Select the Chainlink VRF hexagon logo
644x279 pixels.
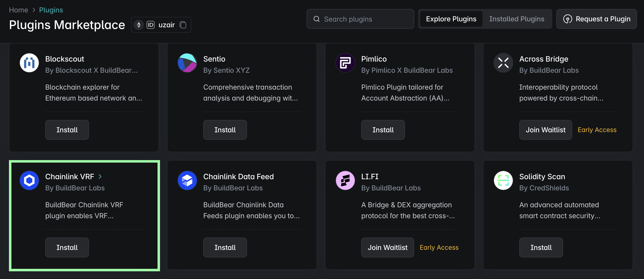[x=29, y=180]
